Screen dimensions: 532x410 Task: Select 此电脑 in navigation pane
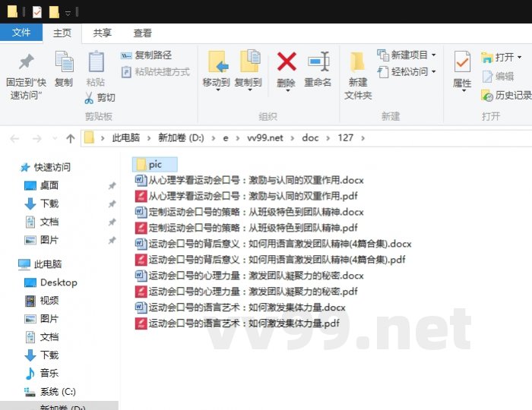point(40,264)
